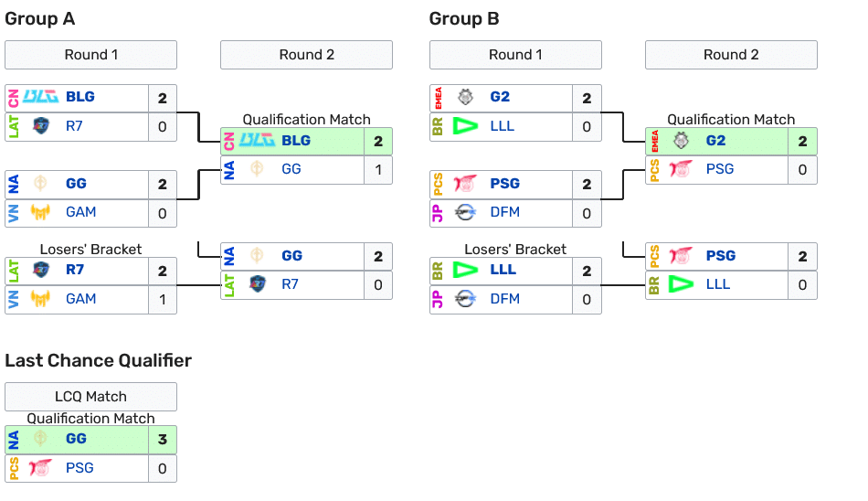This screenshot has height=501, width=868.
Task: Click the DFM logo in the Round 1 match against PSG
Action: [x=466, y=212]
